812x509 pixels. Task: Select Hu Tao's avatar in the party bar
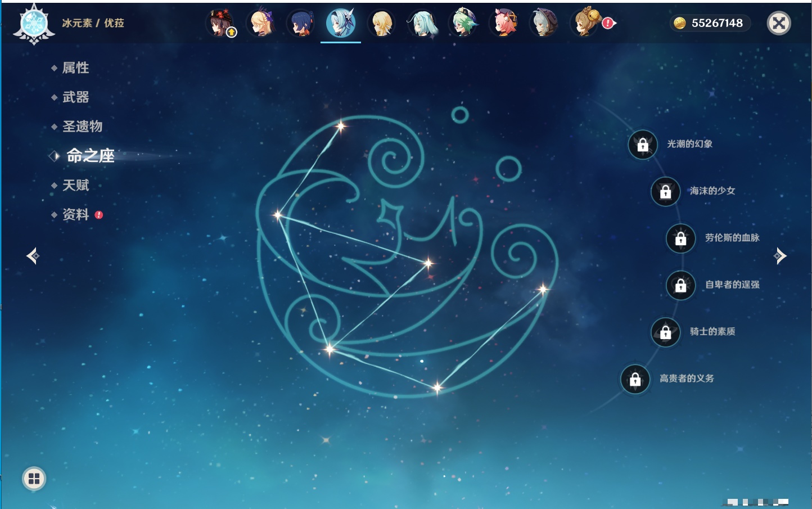(220, 24)
